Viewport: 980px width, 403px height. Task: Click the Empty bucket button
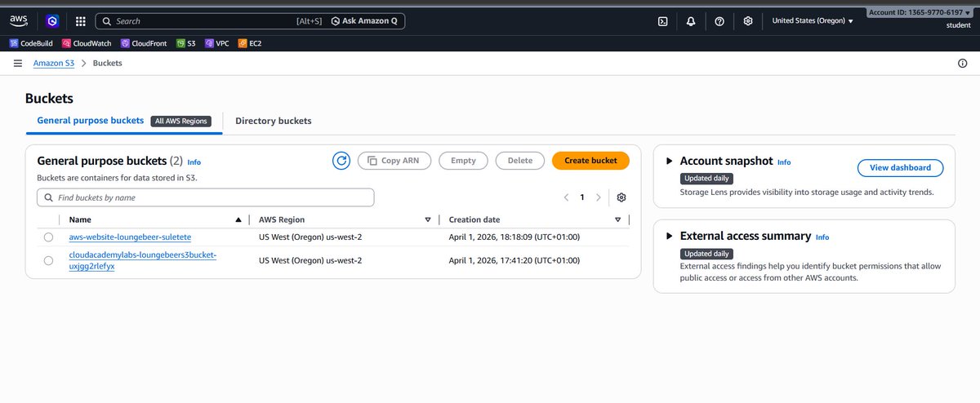[x=463, y=161]
